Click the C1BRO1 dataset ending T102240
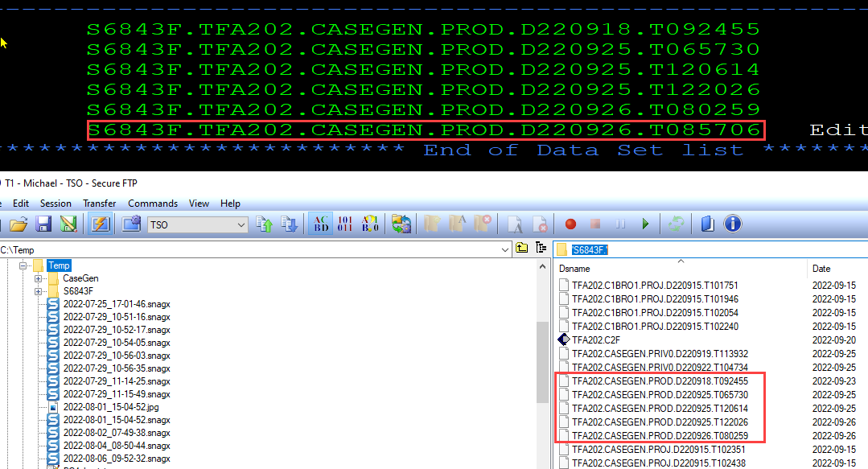868x469 pixels. [655, 326]
